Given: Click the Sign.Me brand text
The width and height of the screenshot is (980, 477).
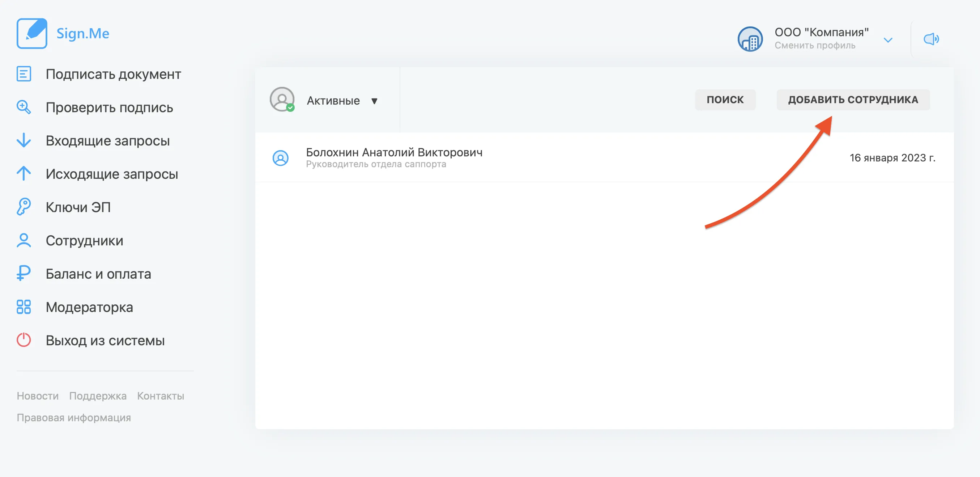Looking at the screenshot, I should pyautogui.click(x=83, y=34).
